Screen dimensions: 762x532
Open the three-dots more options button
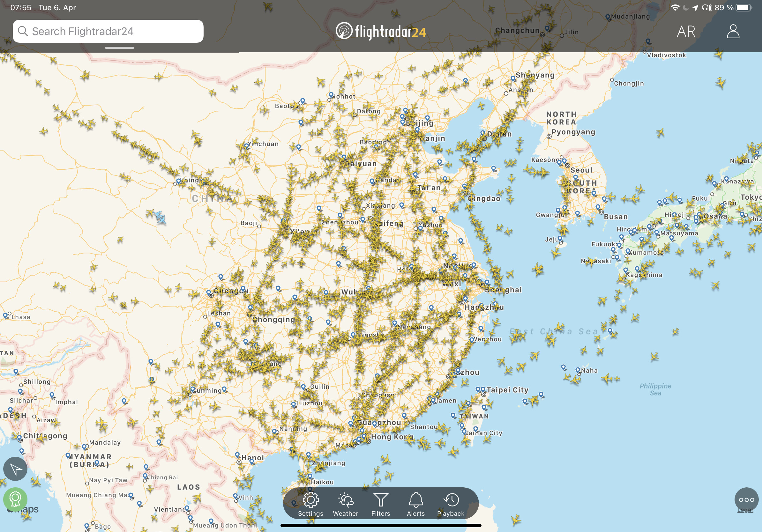(746, 499)
